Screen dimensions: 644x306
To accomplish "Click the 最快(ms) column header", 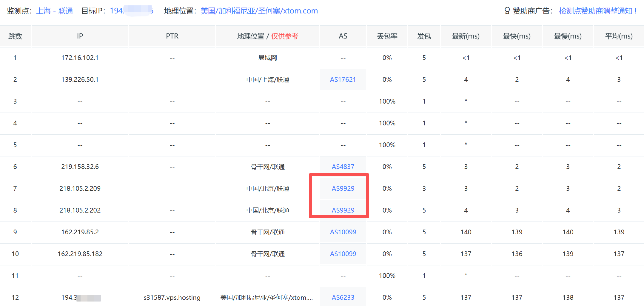I will coord(517,36).
